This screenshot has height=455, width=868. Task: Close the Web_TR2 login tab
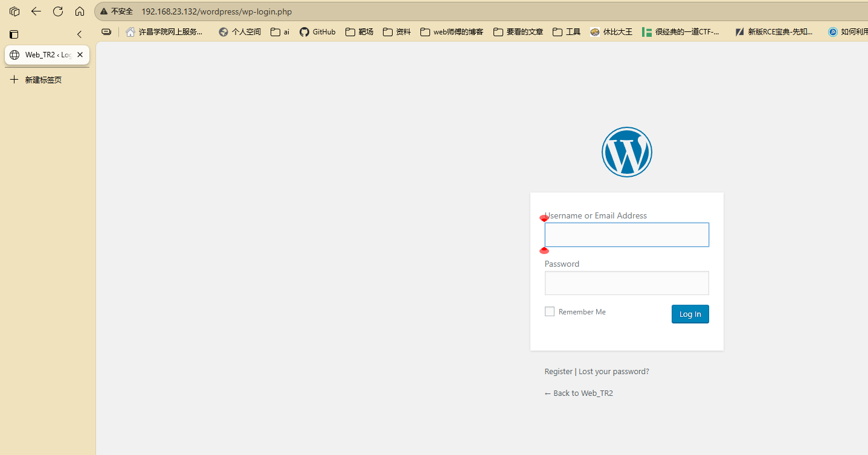[x=80, y=55]
